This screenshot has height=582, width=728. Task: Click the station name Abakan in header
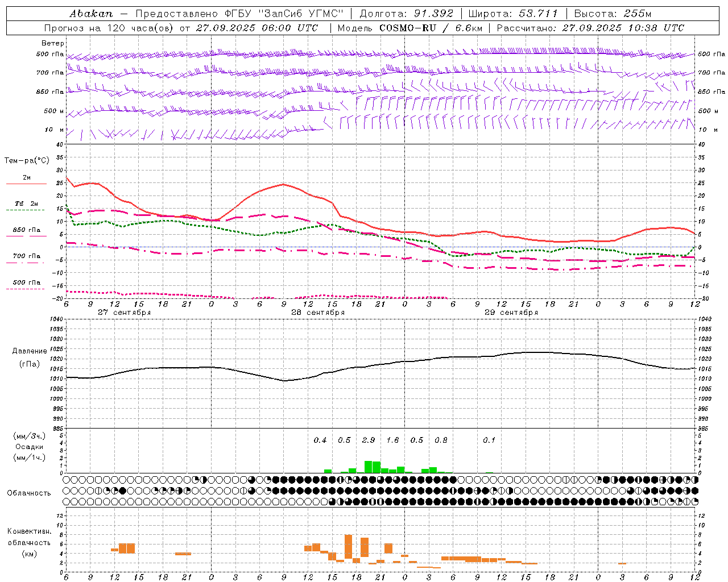[x=91, y=14]
